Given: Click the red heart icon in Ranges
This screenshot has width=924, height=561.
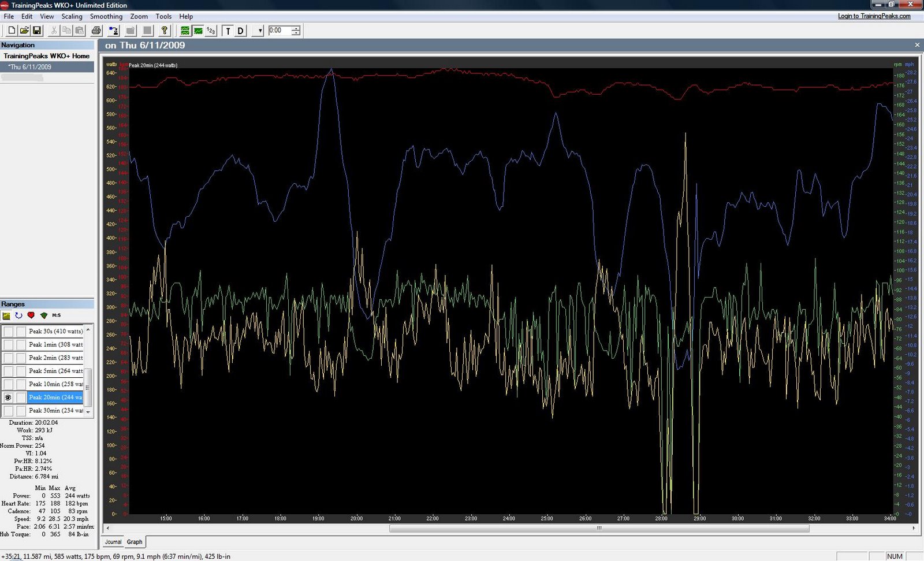Looking at the screenshot, I should pyautogui.click(x=31, y=315).
